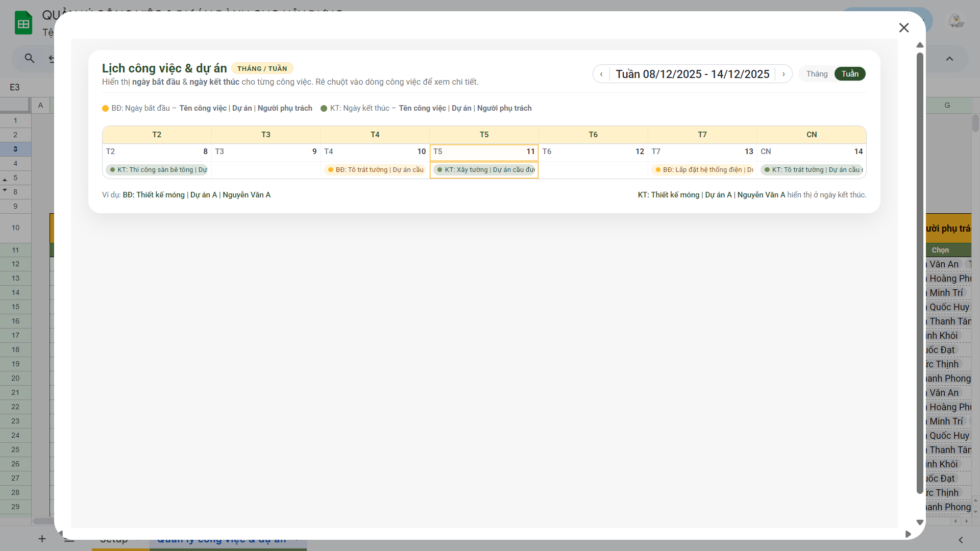The width and height of the screenshot is (980, 551).
Task: Select the T5 day 11 cell
Action: tap(484, 152)
